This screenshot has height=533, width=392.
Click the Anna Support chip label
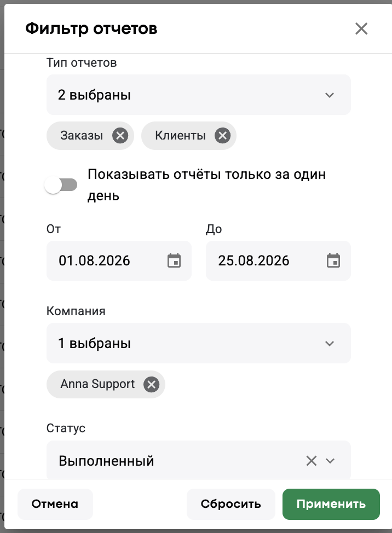click(x=97, y=384)
